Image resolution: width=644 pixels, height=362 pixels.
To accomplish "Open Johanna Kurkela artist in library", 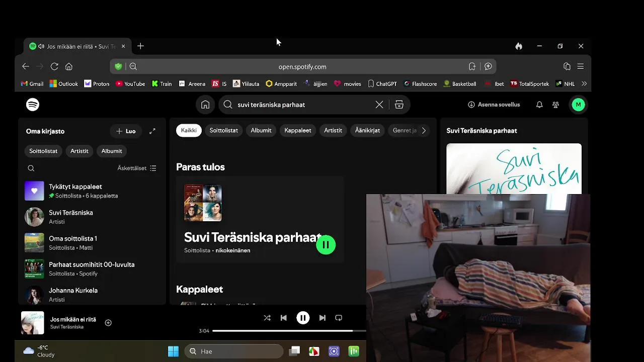I will (x=92, y=295).
